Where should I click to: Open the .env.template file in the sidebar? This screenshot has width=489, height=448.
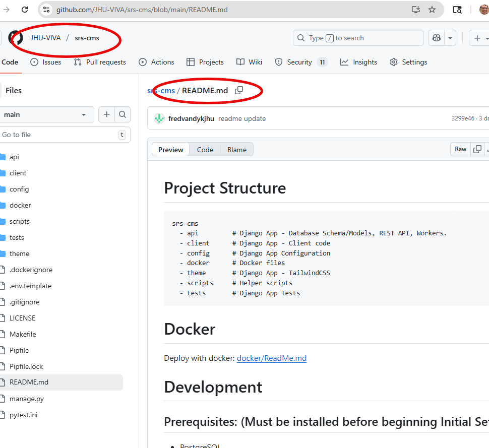[31, 286]
